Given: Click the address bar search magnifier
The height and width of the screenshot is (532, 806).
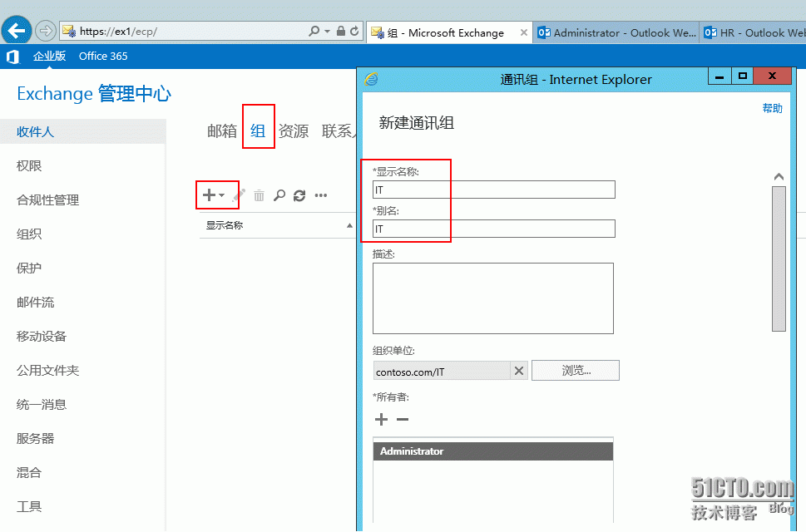Looking at the screenshot, I should (x=314, y=31).
